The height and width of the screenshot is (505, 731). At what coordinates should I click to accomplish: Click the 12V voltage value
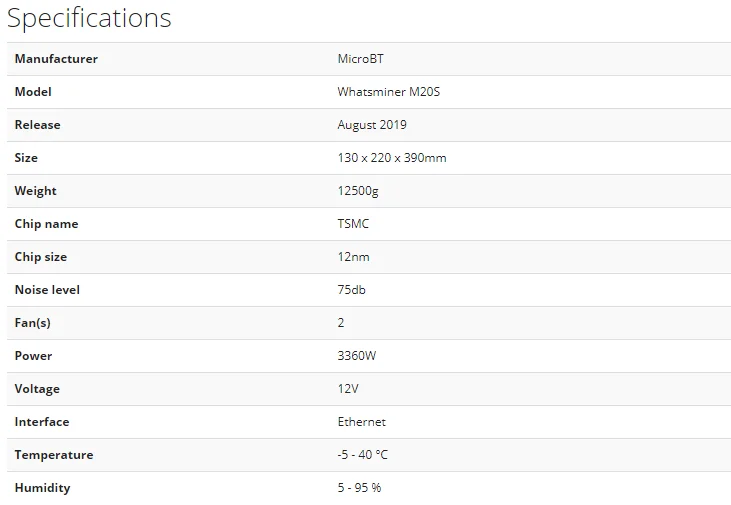click(x=348, y=389)
